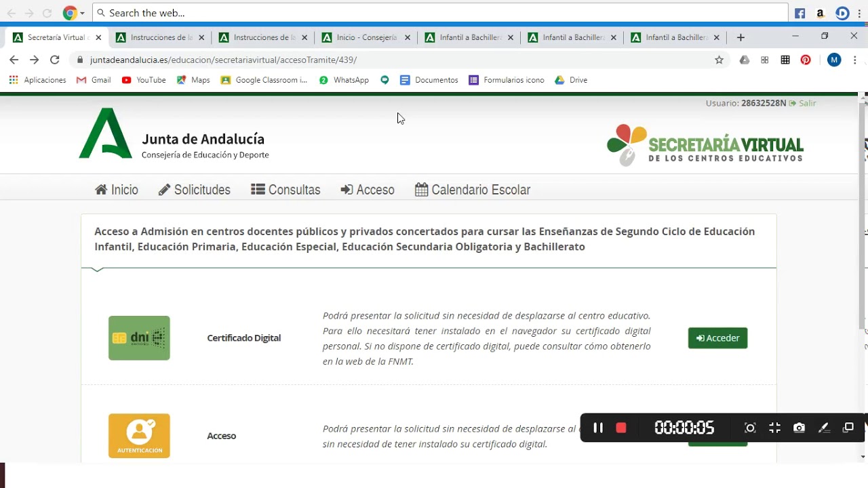
Task: Click the Secretaría Virtual logo
Action: tap(705, 145)
